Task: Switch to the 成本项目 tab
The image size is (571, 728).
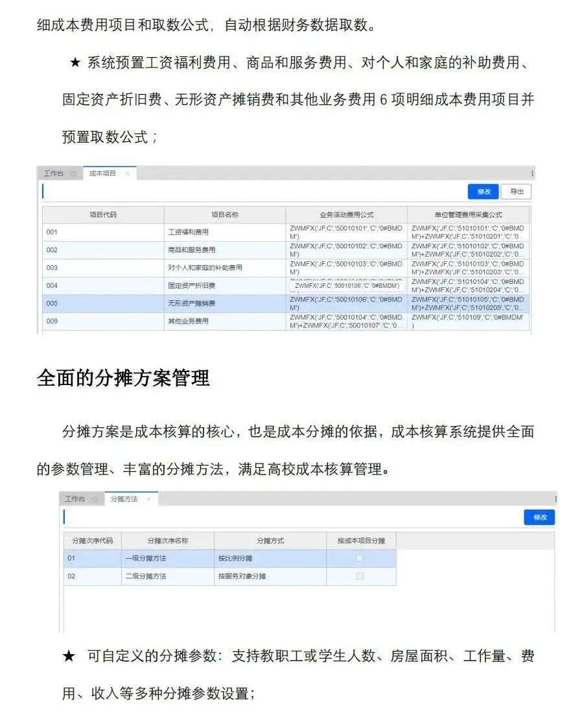Action: [102, 174]
